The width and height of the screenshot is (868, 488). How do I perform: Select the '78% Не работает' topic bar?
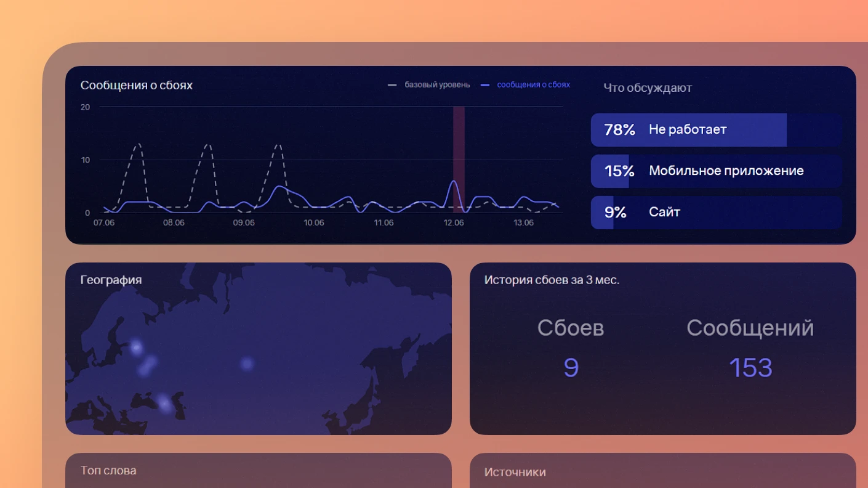(717, 130)
